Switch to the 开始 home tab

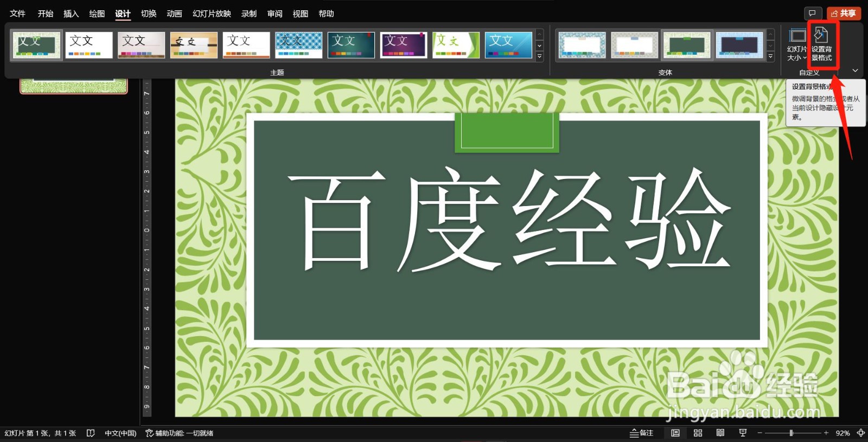pyautogui.click(x=46, y=14)
